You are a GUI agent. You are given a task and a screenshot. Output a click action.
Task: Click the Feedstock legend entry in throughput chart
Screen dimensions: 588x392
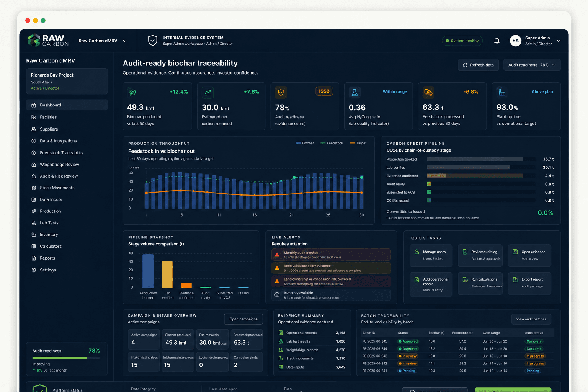(332, 143)
